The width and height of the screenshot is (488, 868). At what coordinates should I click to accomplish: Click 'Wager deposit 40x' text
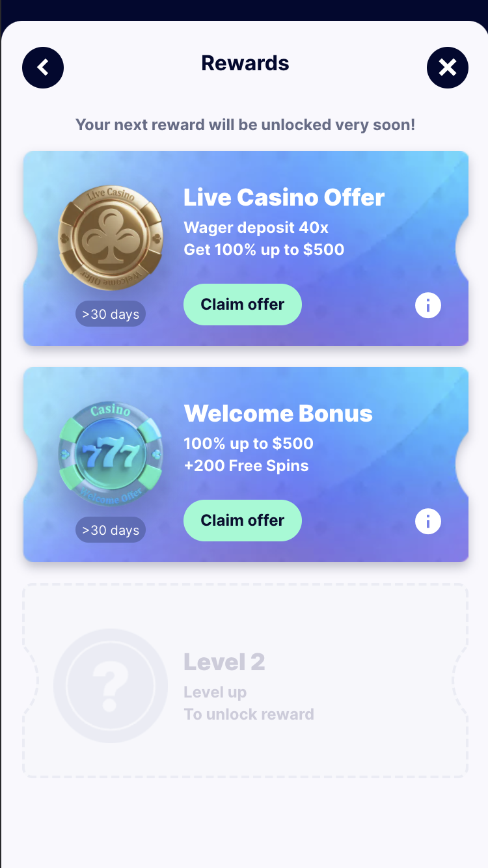tap(256, 228)
